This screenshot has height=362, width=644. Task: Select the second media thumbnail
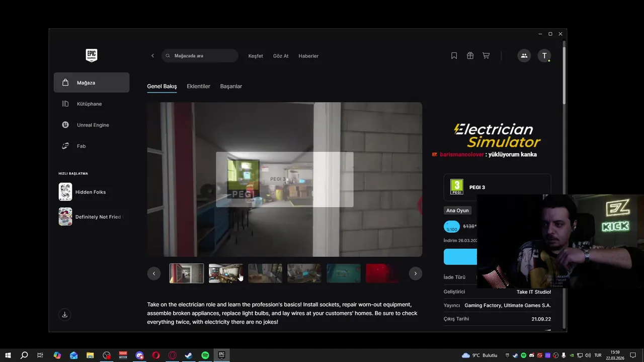pyautogui.click(x=226, y=274)
